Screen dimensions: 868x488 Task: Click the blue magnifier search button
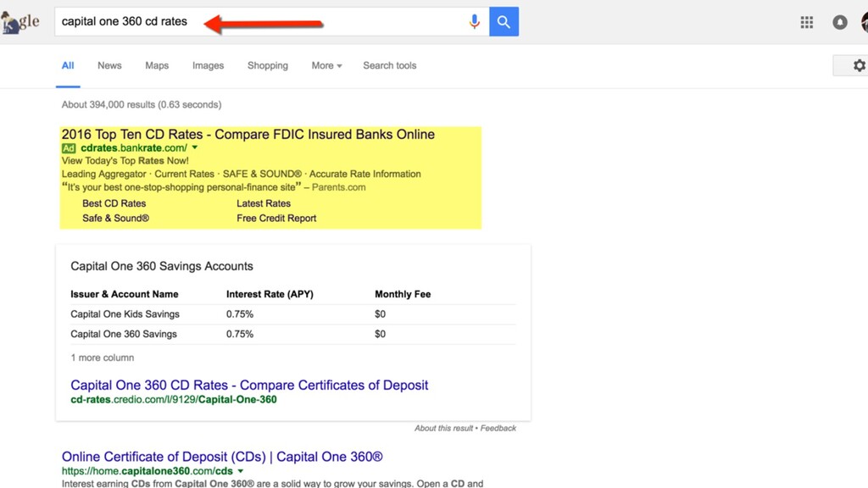[x=504, y=21]
